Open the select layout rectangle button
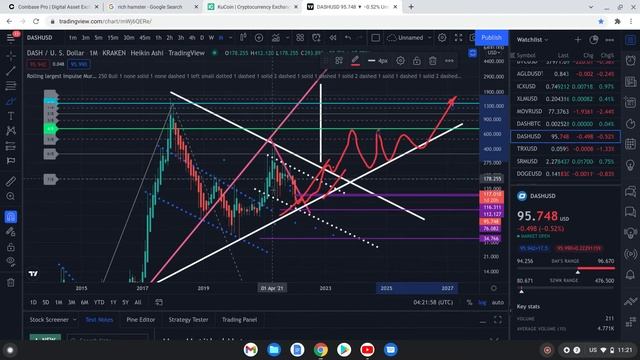The width and height of the screenshot is (640, 360). pos(376,38)
